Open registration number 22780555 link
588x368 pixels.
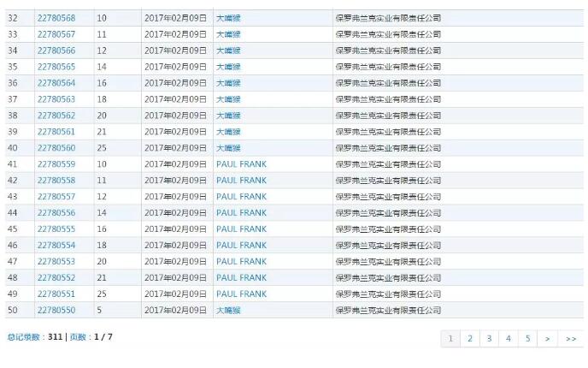[56, 229]
